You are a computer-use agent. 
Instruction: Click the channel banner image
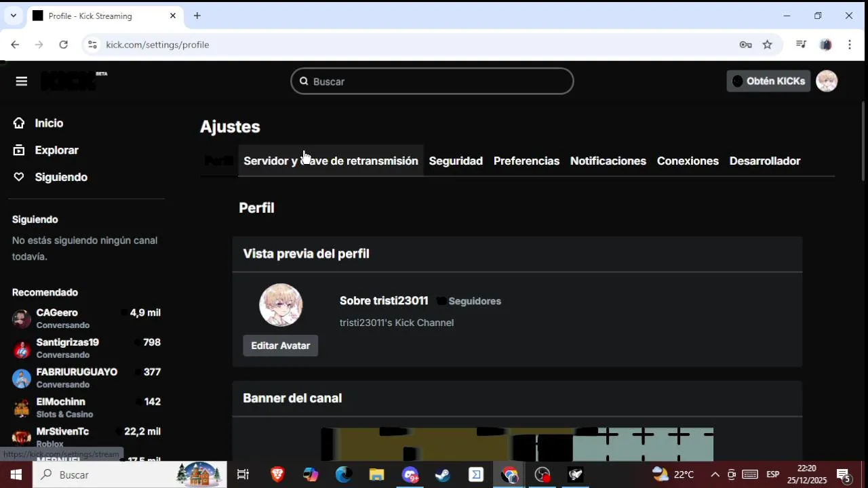click(x=517, y=444)
